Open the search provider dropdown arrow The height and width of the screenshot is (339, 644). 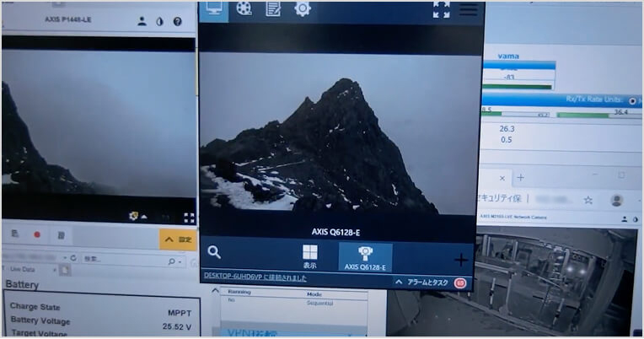click(x=180, y=262)
